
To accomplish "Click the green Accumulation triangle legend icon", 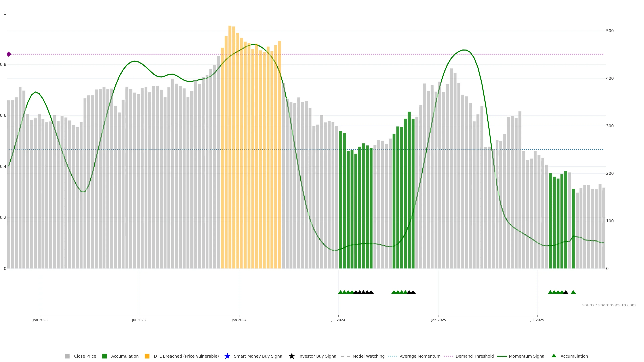I will pos(554,356).
